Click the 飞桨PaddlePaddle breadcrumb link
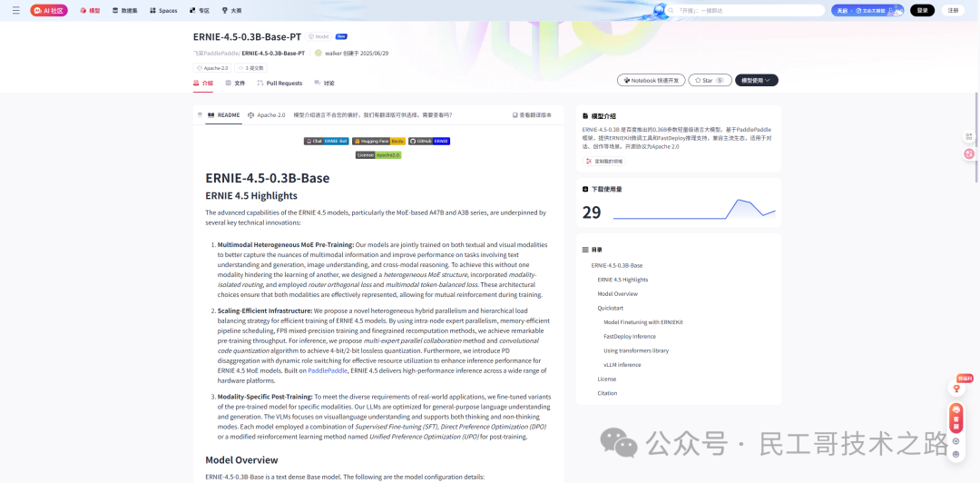Screen dimensions: 980x483 pyautogui.click(x=216, y=54)
